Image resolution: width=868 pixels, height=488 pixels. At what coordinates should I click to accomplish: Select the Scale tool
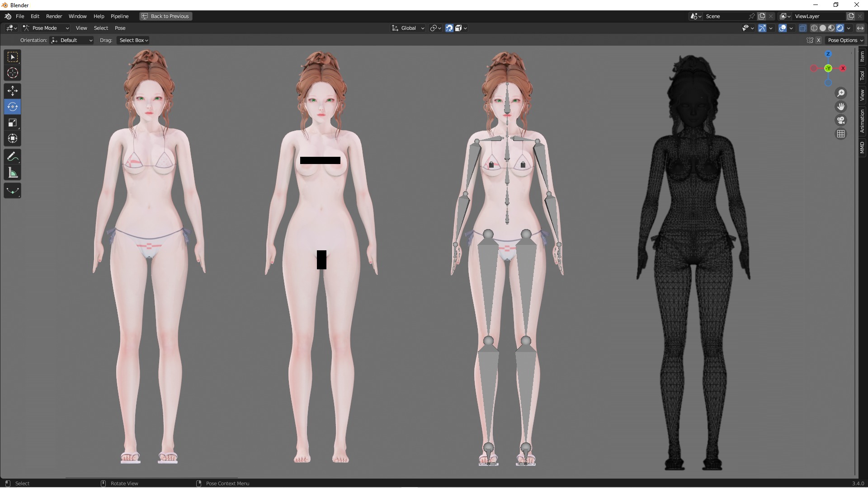[13, 122]
